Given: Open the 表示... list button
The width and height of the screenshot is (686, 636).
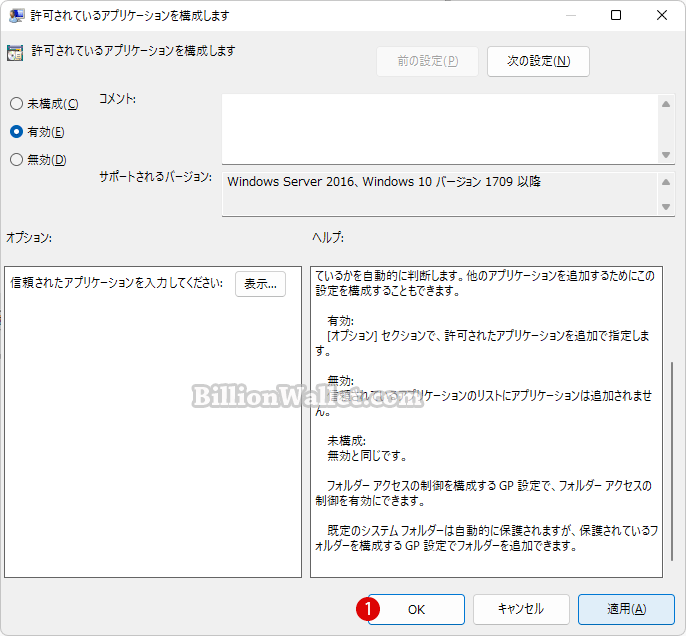Looking at the screenshot, I should pos(260,284).
